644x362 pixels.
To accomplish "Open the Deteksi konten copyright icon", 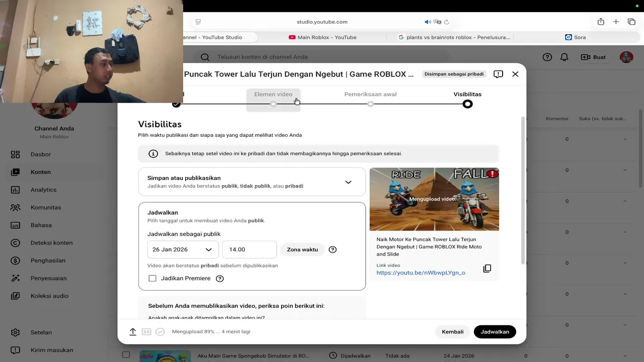I will (15, 243).
